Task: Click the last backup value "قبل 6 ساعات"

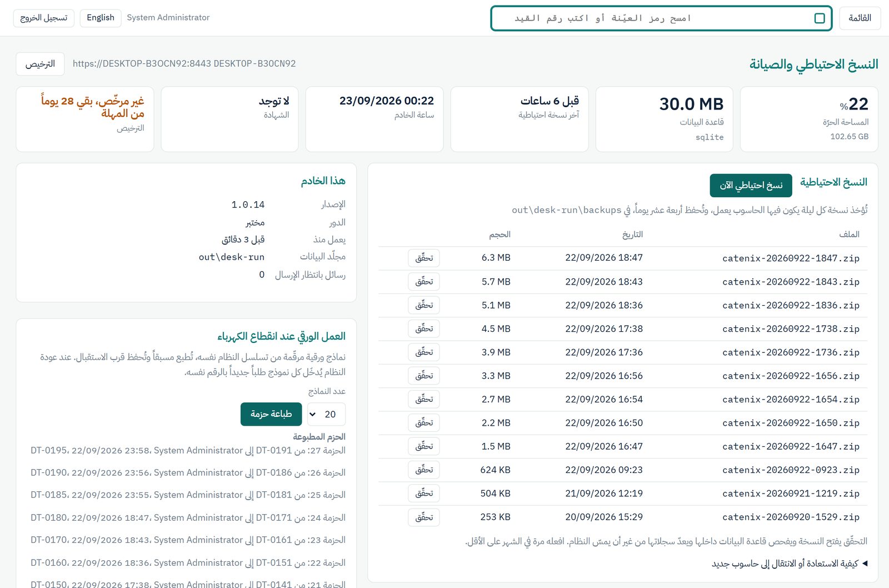Action: coord(550,101)
